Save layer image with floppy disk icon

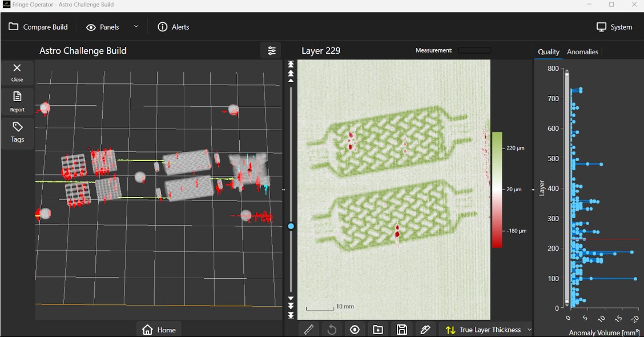click(x=402, y=330)
